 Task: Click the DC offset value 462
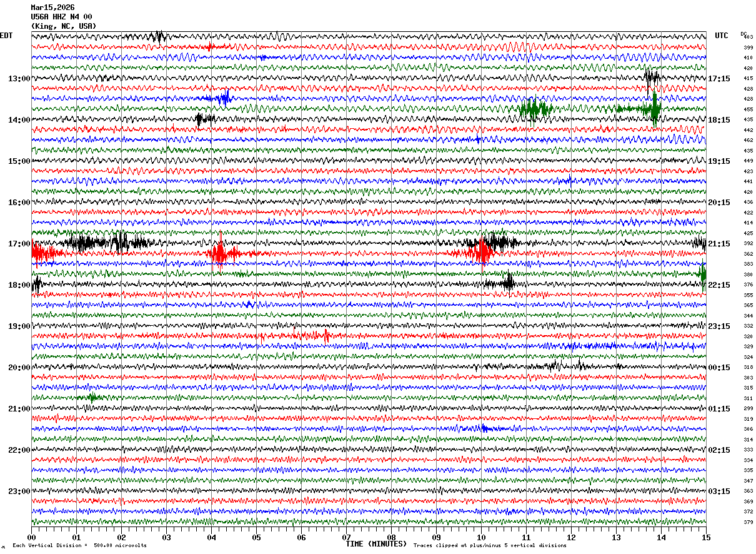tap(748, 141)
